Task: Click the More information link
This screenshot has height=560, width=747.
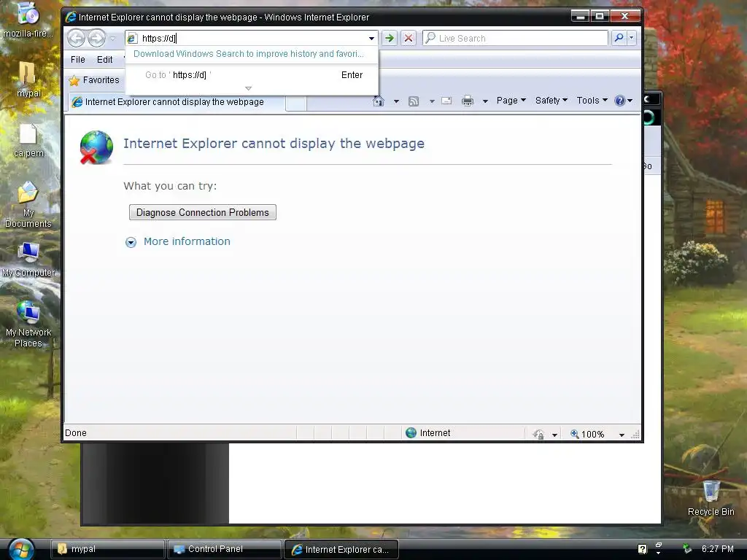Action: click(187, 241)
